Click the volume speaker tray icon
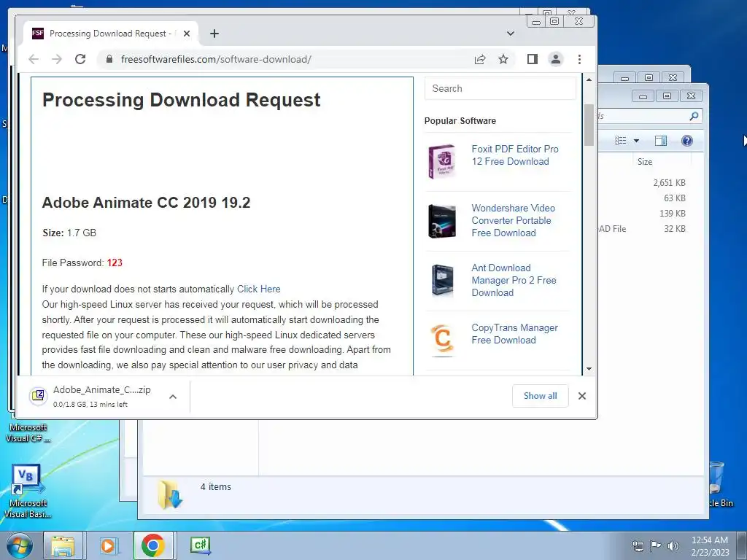 [x=673, y=546]
